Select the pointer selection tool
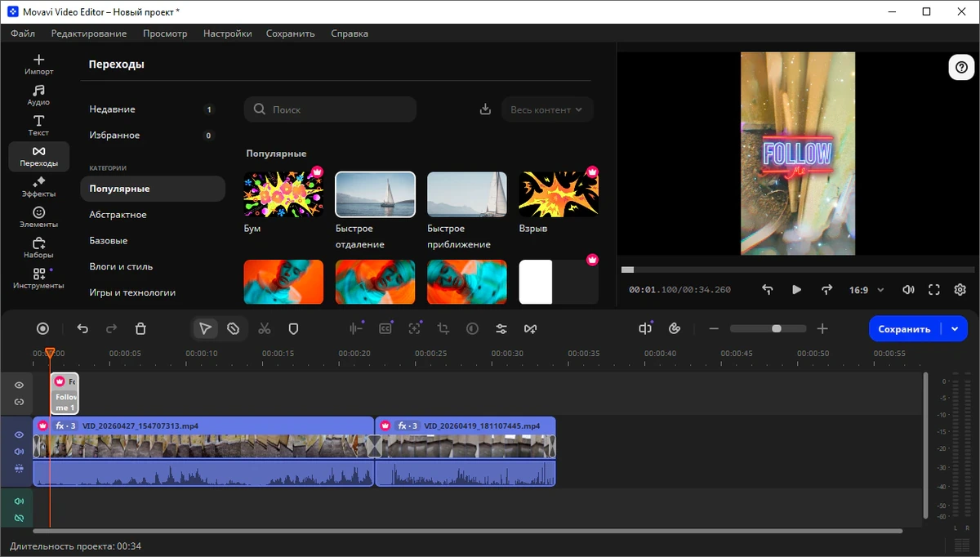 tap(205, 328)
